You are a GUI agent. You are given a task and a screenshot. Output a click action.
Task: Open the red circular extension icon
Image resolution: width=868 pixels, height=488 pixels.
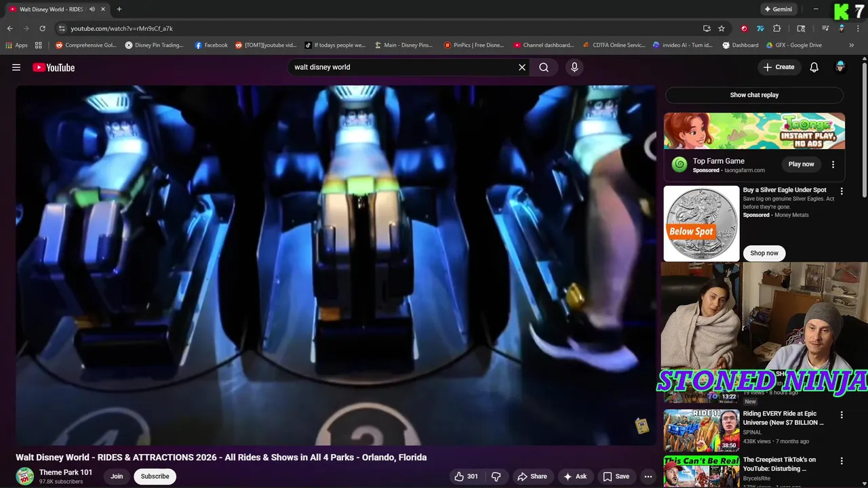click(x=744, y=28)
